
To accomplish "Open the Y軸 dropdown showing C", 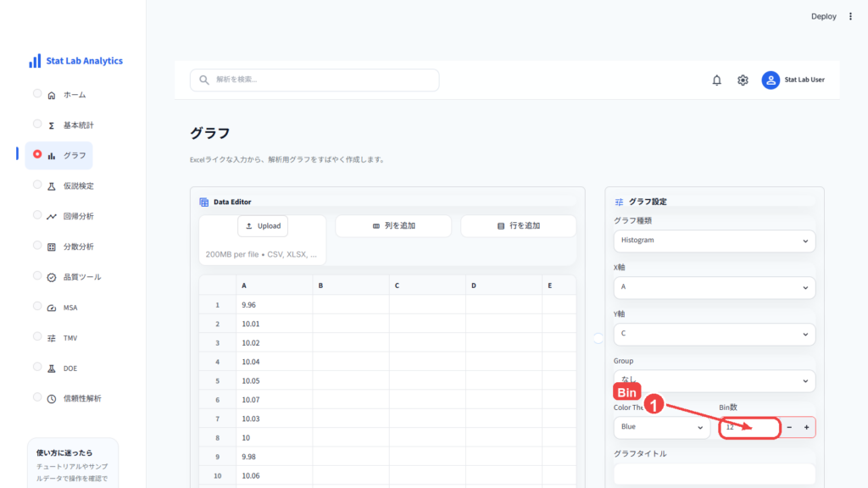I will click(714, 334).
